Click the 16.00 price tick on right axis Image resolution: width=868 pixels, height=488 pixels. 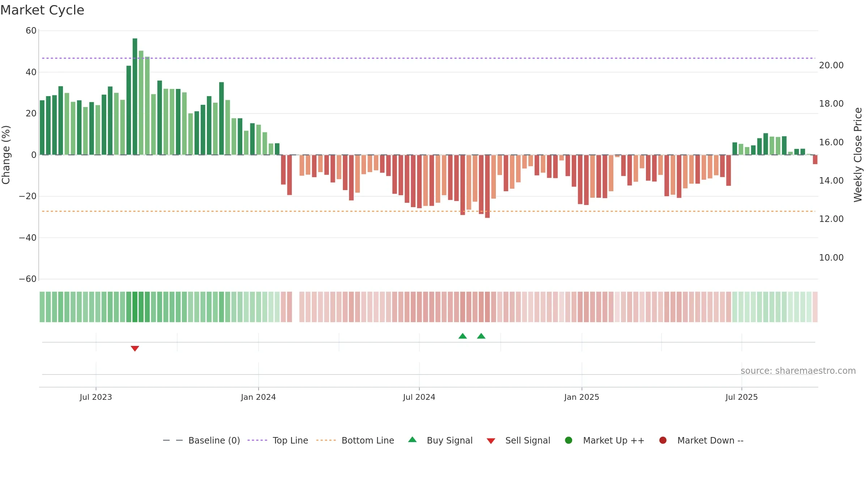(831, 142)
